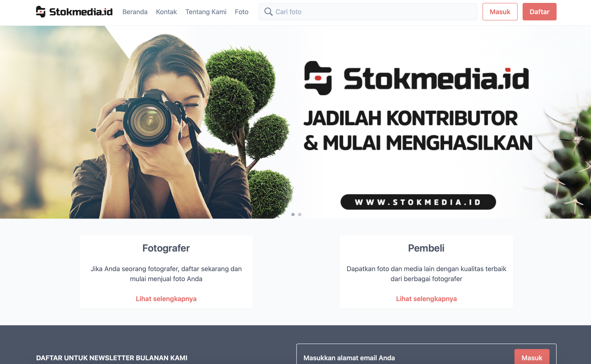Click the WWW.STOKMEDIA.ID banner pill
Screen dimensions: 591x364
418,202
